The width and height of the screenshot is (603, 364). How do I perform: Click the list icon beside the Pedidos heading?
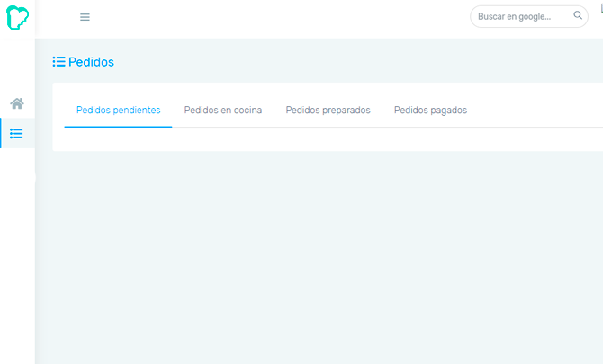click(58, 62)
